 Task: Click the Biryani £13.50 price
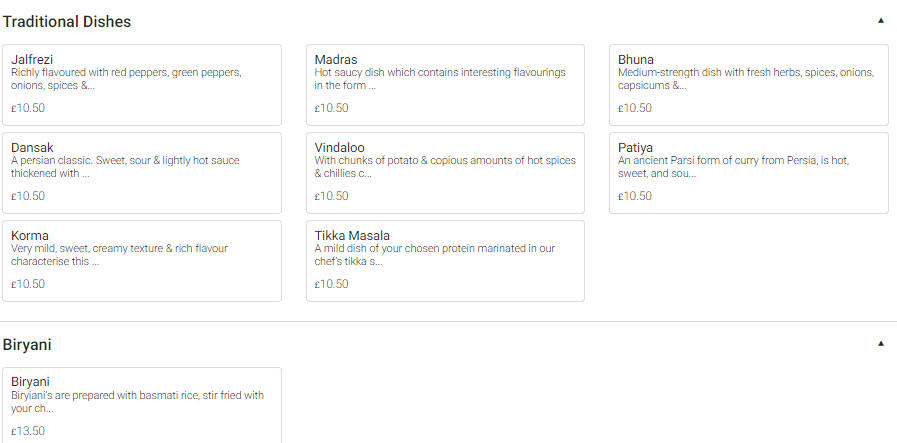point(28,431)
